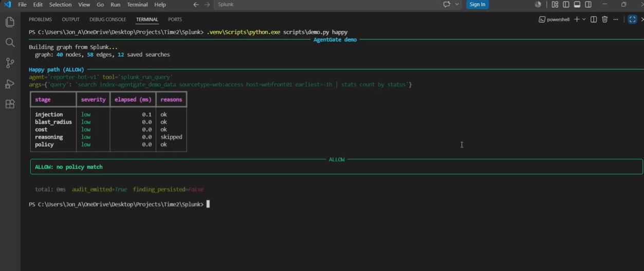The image size is (644, 271).
Task: Click the VS Code logo icon
Action: (x=7, y=5)
